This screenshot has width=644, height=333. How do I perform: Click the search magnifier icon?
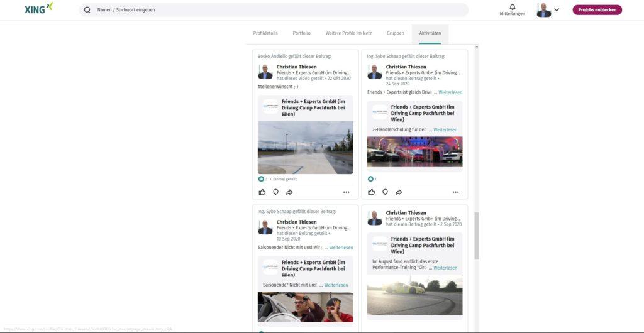87,10
